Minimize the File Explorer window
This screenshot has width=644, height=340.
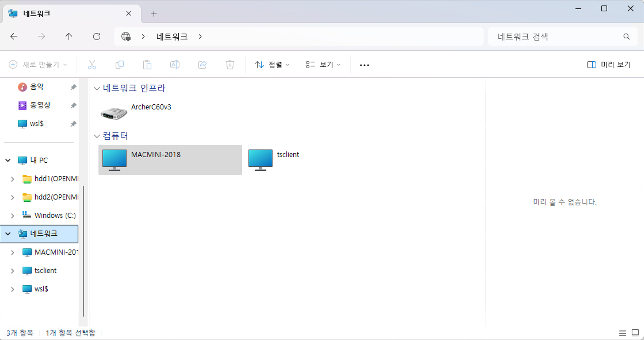coord(578,9)
